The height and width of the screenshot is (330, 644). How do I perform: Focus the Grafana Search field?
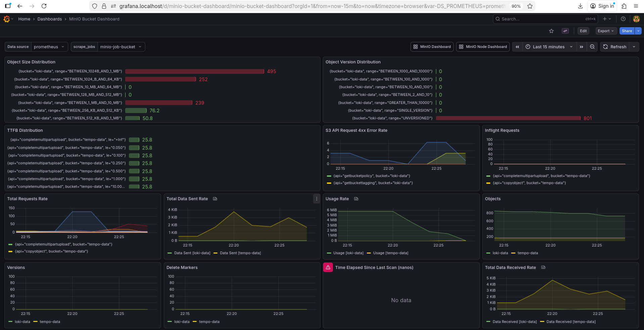[545, 19]
